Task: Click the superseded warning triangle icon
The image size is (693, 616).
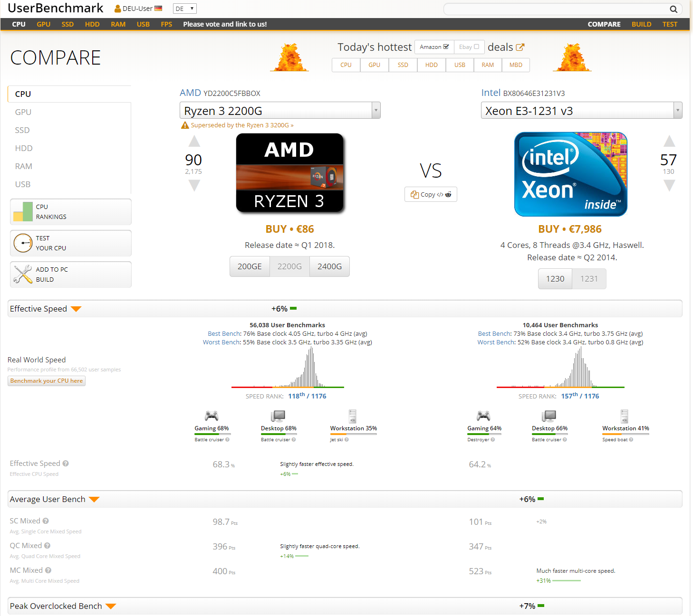Action: [x=185, y=125]
